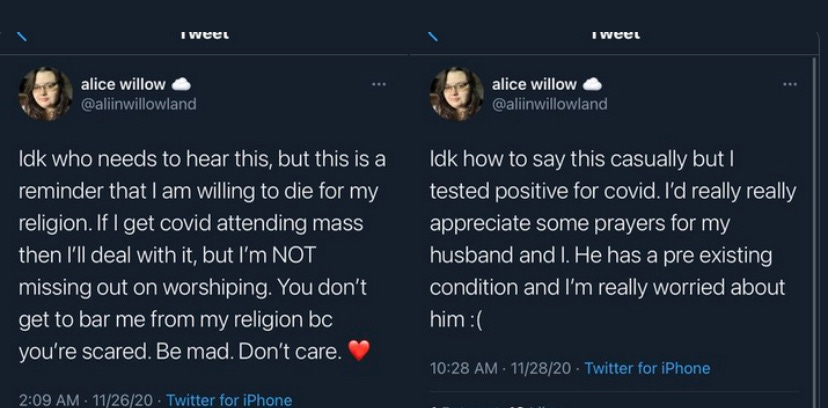Tap the red heart emoji after Don't care
Viewport: 828px width, 408px height.
359,350
